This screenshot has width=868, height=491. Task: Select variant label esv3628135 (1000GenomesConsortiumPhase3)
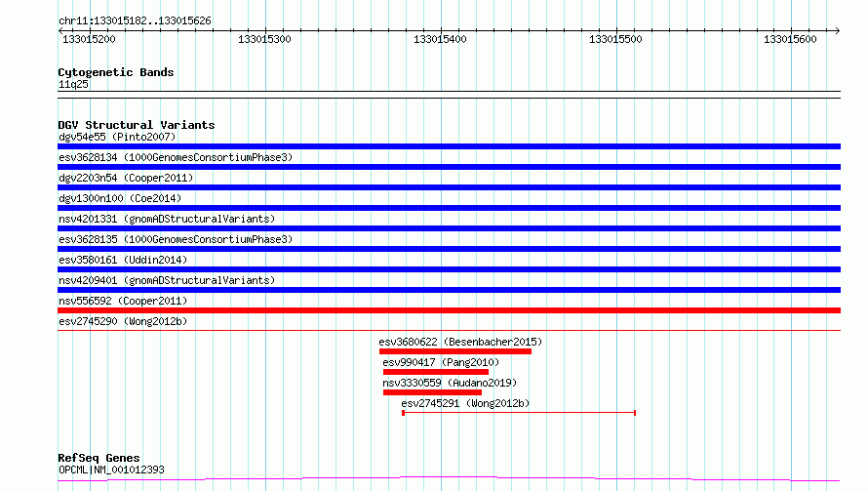point(176,239)
